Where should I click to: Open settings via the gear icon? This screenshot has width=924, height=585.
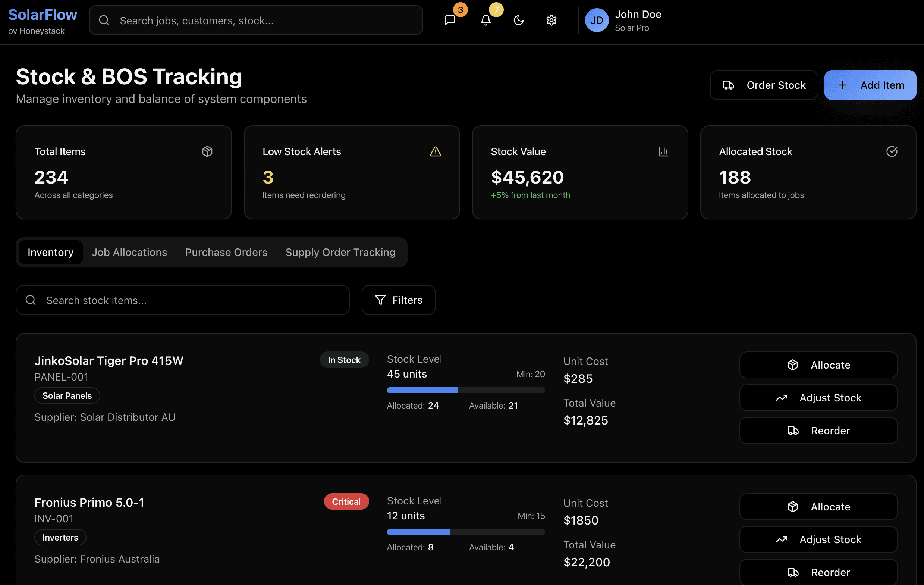(551, 20)
